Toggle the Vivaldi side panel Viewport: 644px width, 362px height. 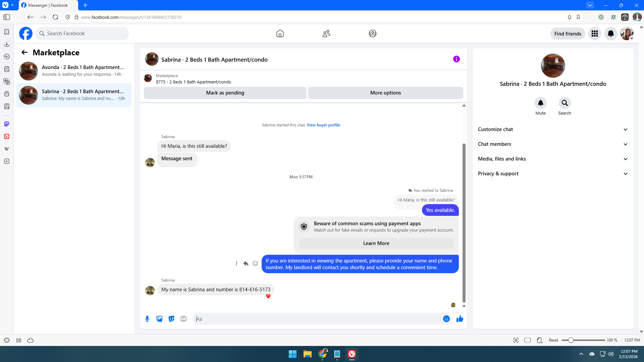tap(7, 17)
